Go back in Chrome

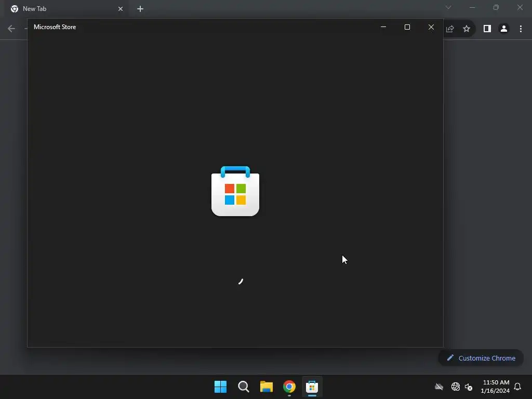[x=11, y=29]
